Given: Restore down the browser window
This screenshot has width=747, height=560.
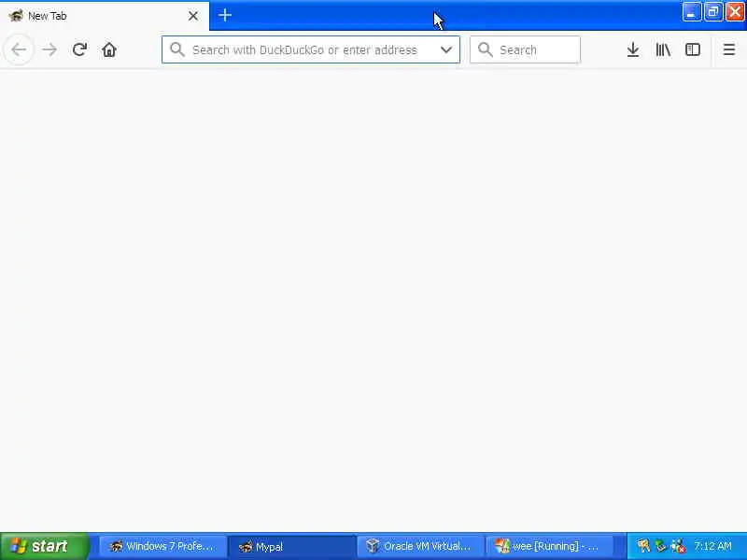Looking at the screenshot, I should point(713,12).
